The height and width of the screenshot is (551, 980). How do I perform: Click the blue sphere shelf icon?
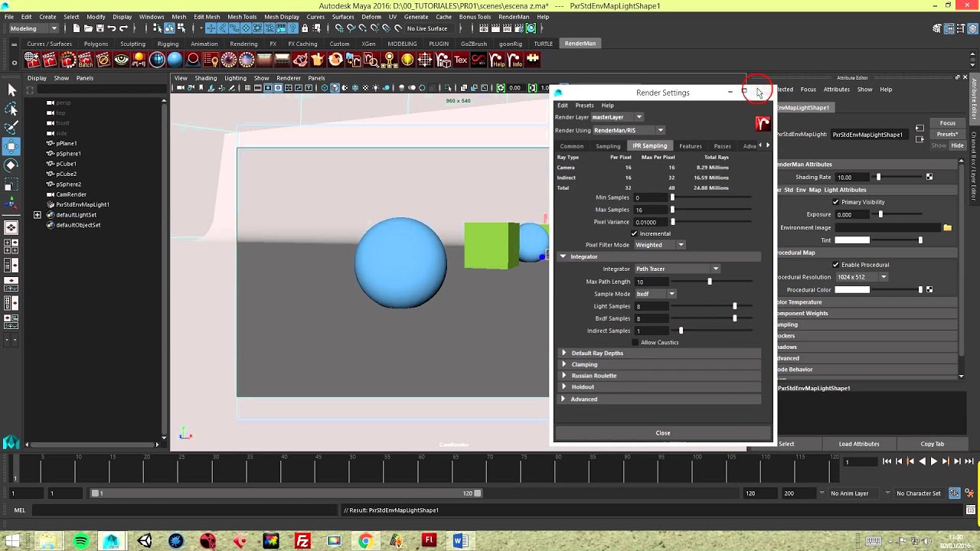point(175,60)
